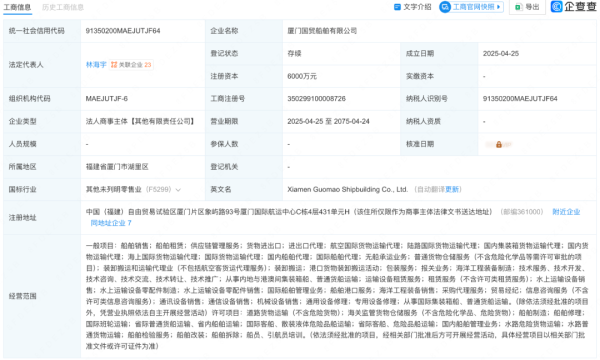The height and width of the screenshot is (360, 600).
Task: Click the 关联企业 orange icon
Action: click(x=114, y=65)
